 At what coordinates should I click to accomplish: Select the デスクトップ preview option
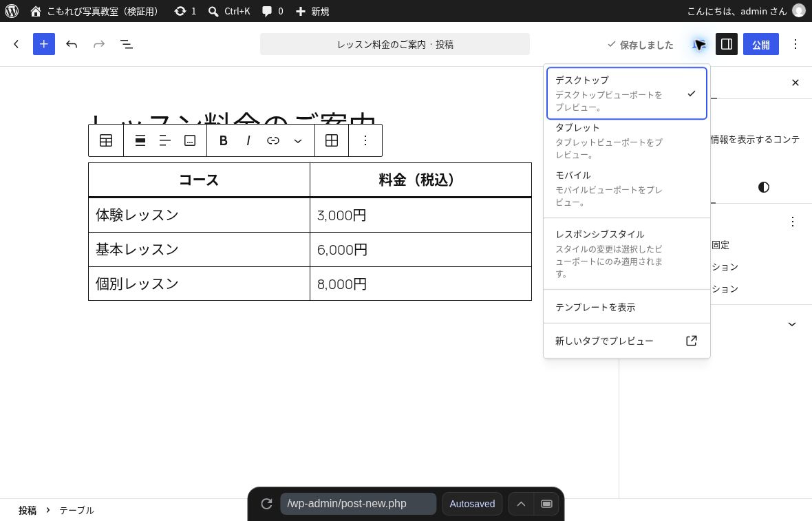pyautogui.click(x=627, y=93)
